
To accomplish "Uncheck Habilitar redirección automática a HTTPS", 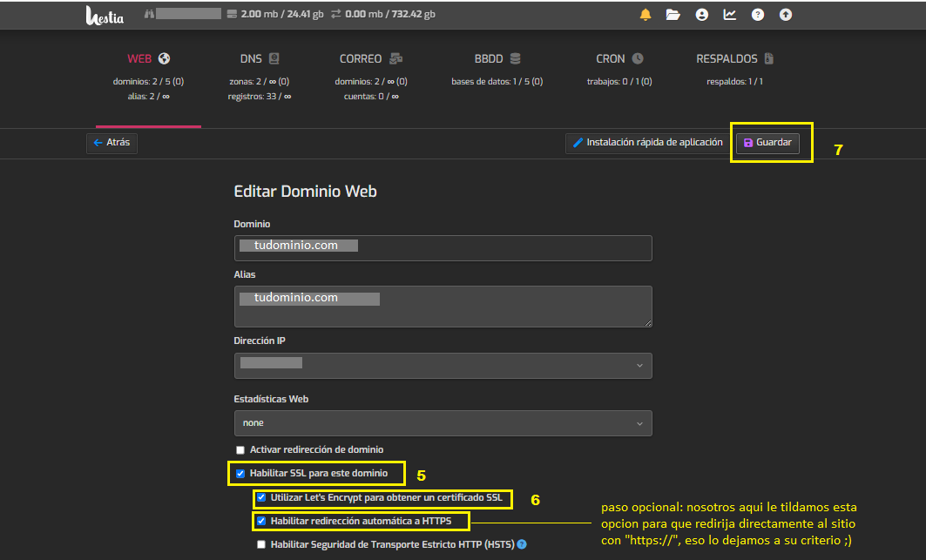I will [261, 521].
